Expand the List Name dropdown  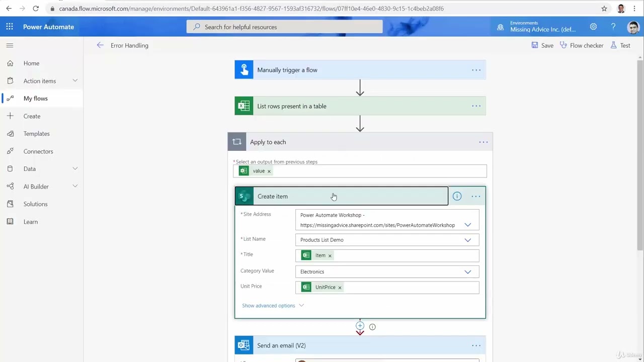[467, 240]
